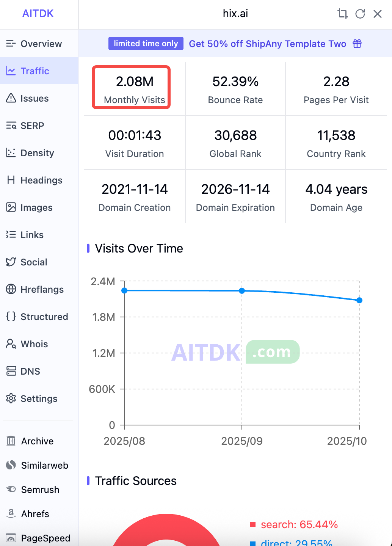Click the Structured curly braces icon
Screen dimensions: 392x546
tap(11, 316)
